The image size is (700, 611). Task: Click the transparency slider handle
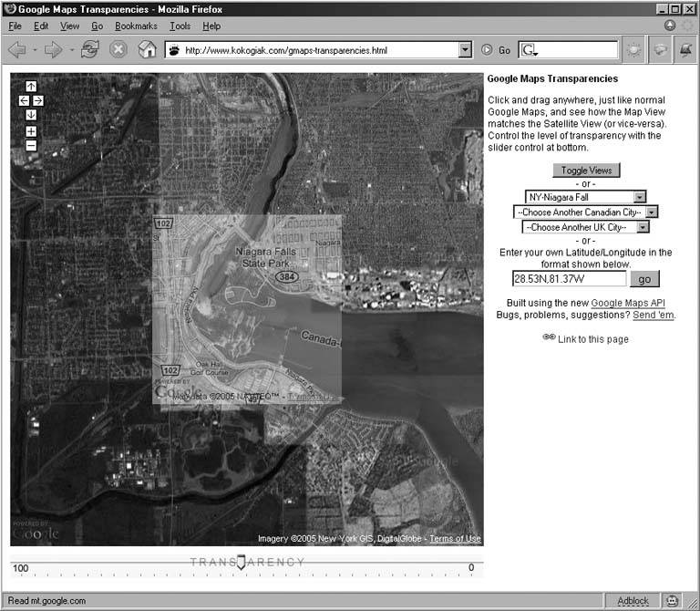[x=241, y=563]
